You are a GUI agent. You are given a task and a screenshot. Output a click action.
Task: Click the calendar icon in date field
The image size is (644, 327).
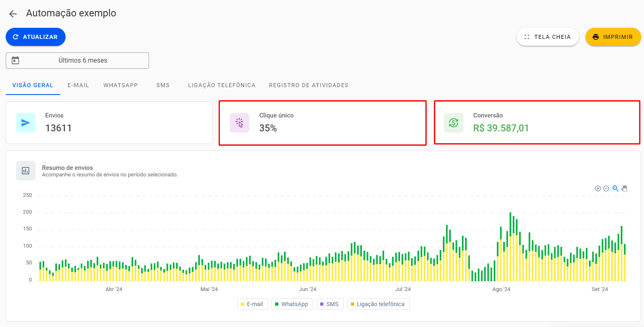point(15,60)
